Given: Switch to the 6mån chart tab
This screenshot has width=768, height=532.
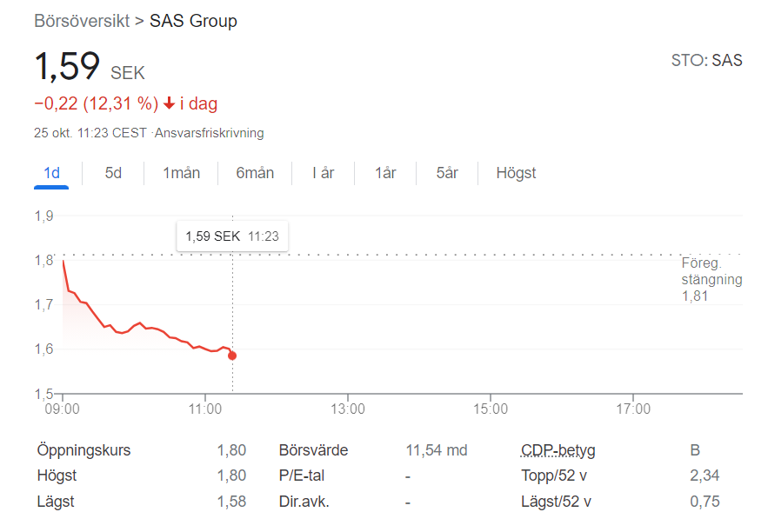Looking at the screenshot, I should pyautogui.click(x=255, y=173).
